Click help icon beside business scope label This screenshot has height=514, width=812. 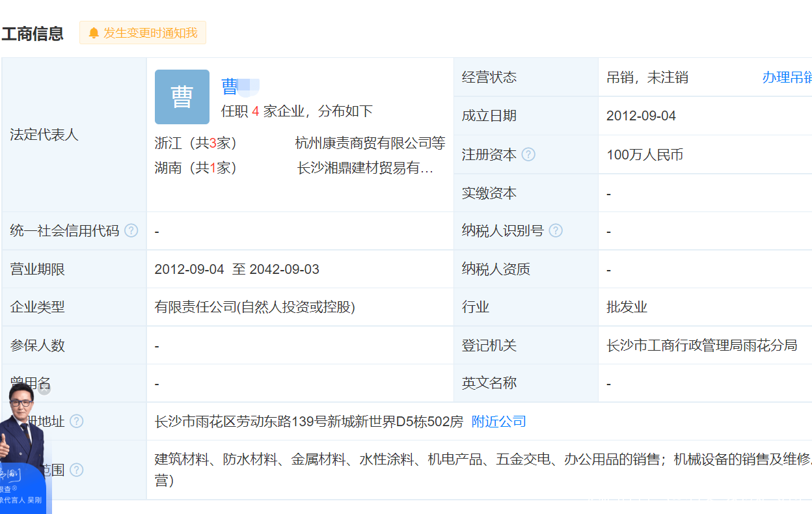point(77,470)
